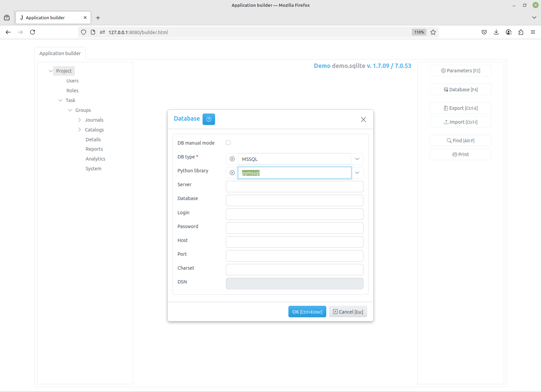Close the Database dialog with X
Screen dimensions: 541x392
[363, 119]
